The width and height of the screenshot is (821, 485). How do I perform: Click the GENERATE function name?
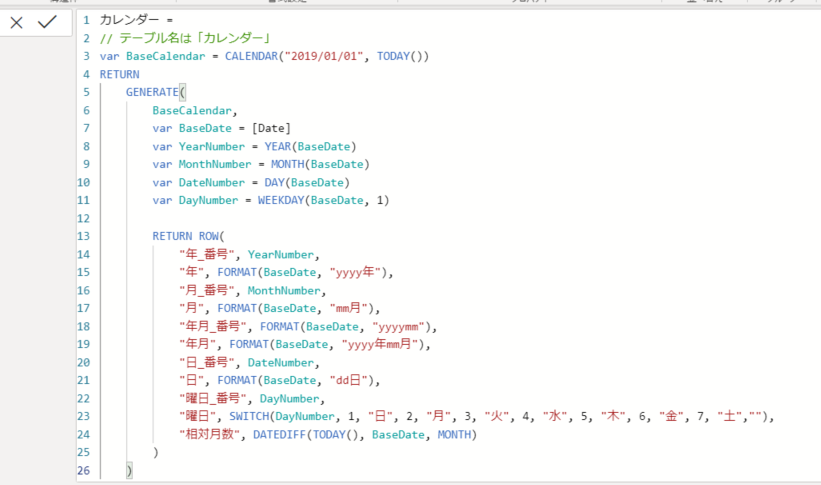coord(152,92)
